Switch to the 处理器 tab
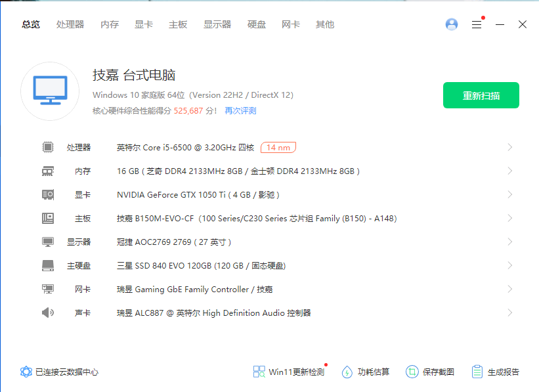The image size is (539, 392). coord(70,24)
